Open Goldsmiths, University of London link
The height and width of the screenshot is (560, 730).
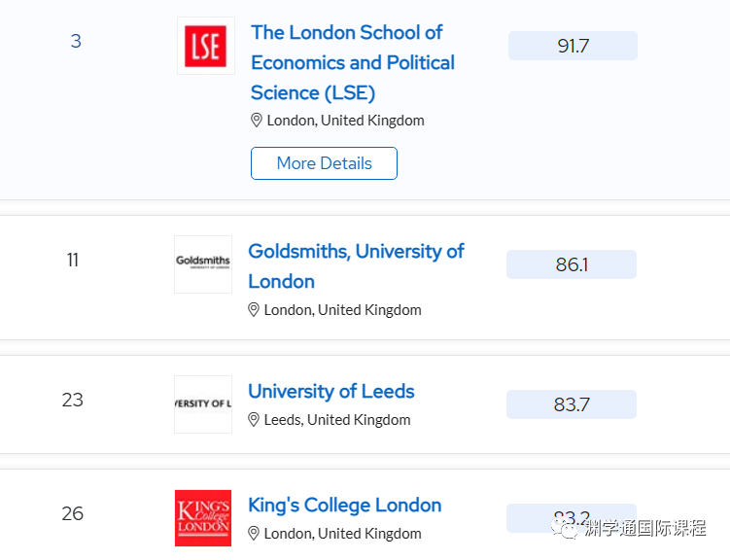tap(356, 265)
